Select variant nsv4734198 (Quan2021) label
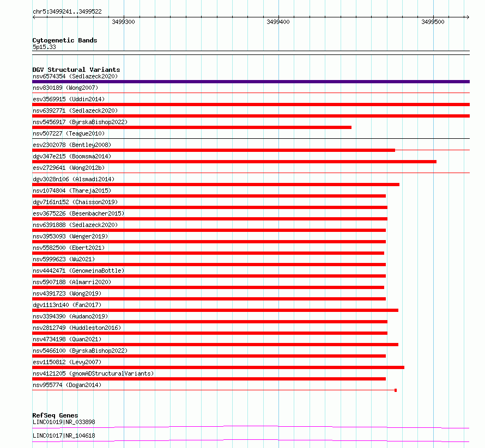 67,339
